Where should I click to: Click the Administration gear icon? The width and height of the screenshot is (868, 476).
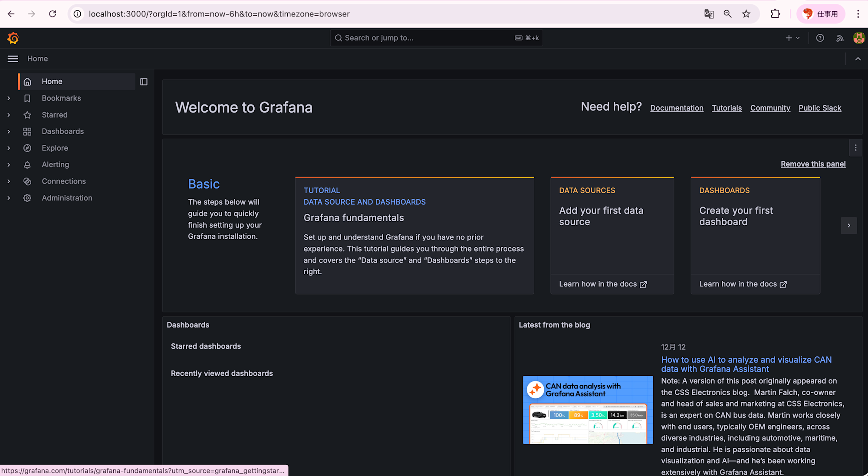pos(27,198)
